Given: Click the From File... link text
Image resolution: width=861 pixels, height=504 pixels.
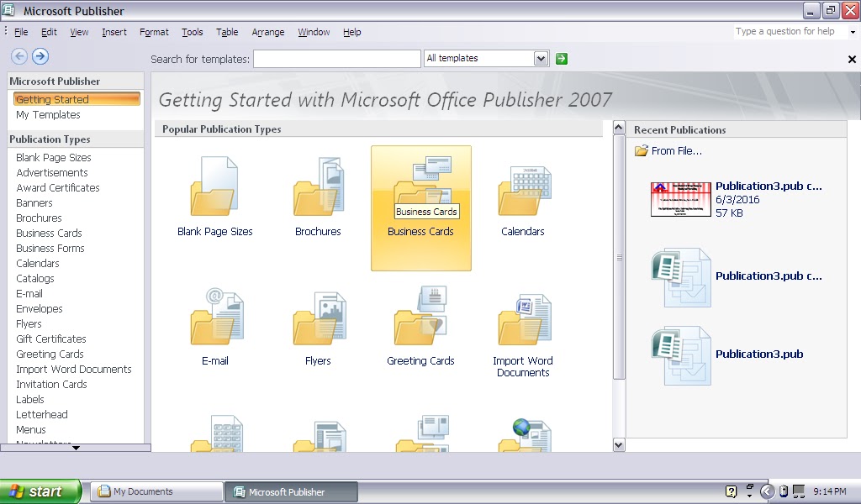Looking at the screenshot, I should pos(677,151).
